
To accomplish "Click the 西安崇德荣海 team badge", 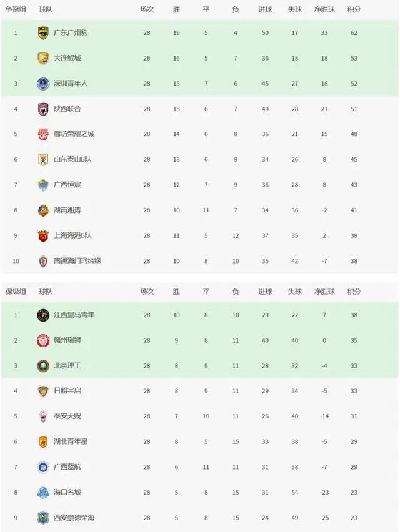I will tap(43, 518).
